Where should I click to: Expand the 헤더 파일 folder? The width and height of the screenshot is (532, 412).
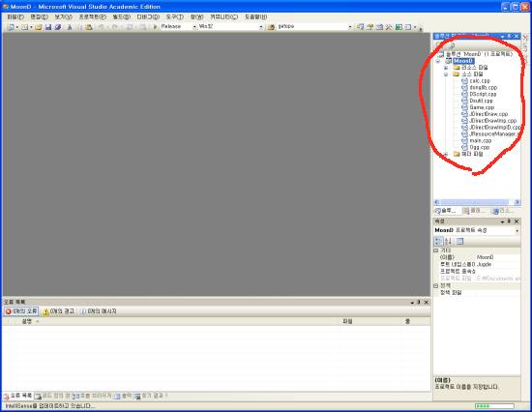click(x=446, y=155)
